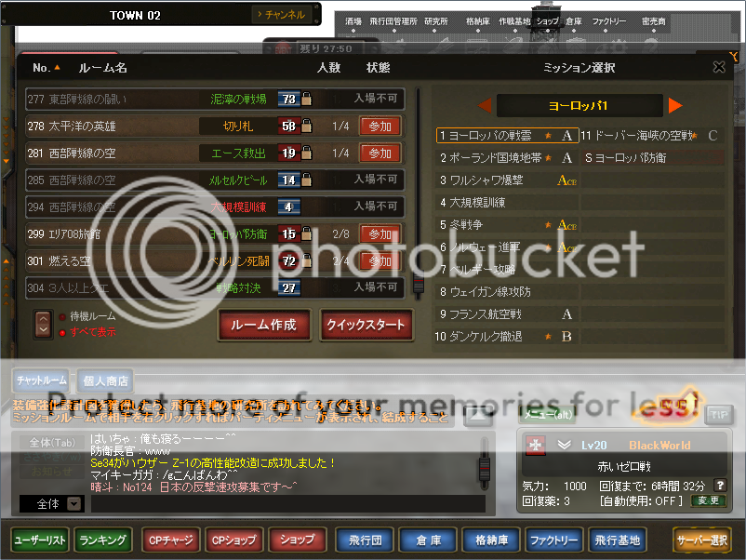Click the lock icon on room 278
Viewport: 746px width, 560px height.
pos(305,126)
